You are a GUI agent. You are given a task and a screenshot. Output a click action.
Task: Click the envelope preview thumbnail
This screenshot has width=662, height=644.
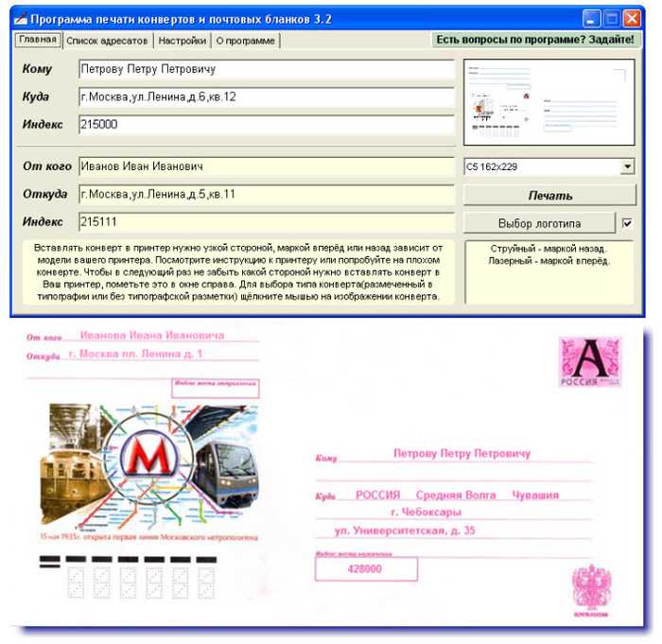(549, 102)
